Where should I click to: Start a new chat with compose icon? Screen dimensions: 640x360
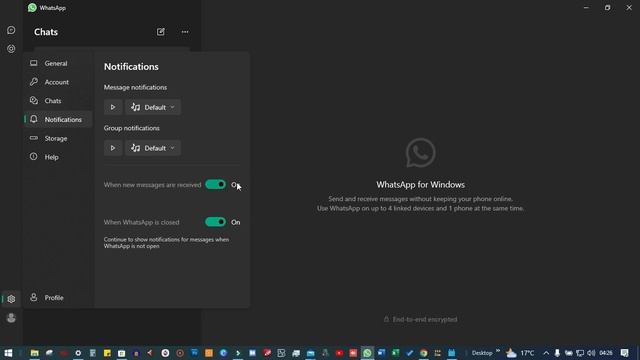point(160,32)
